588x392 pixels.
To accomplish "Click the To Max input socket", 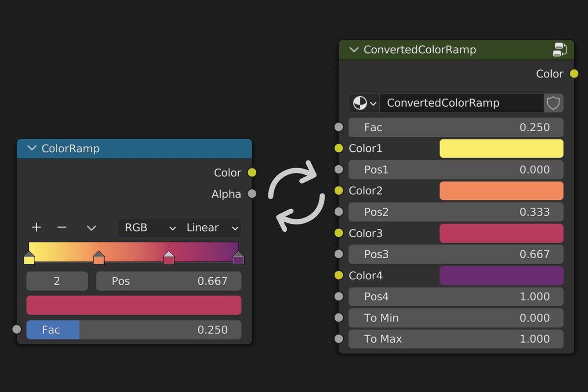I will click(x=339, y=339).
